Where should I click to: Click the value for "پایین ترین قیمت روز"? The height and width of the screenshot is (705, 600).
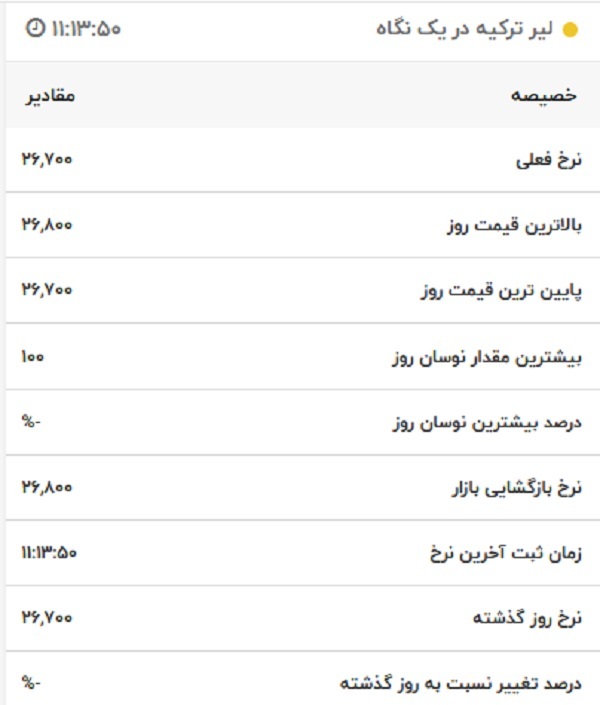tap(47, 289)
